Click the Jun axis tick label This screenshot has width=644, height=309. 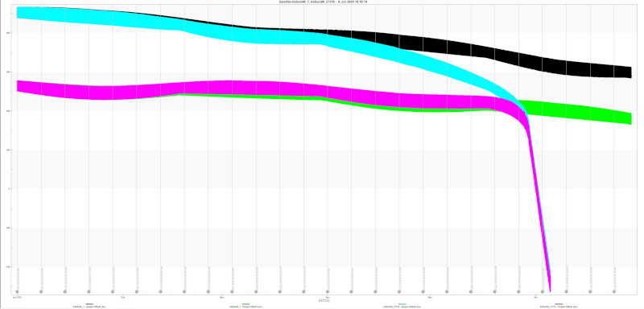[536, 296]
